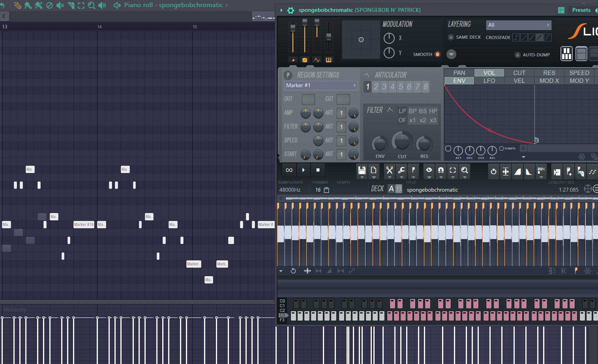Adjust the modulation X knob
The height and width of the screenshot is (364, 598).
pos(389,38)
